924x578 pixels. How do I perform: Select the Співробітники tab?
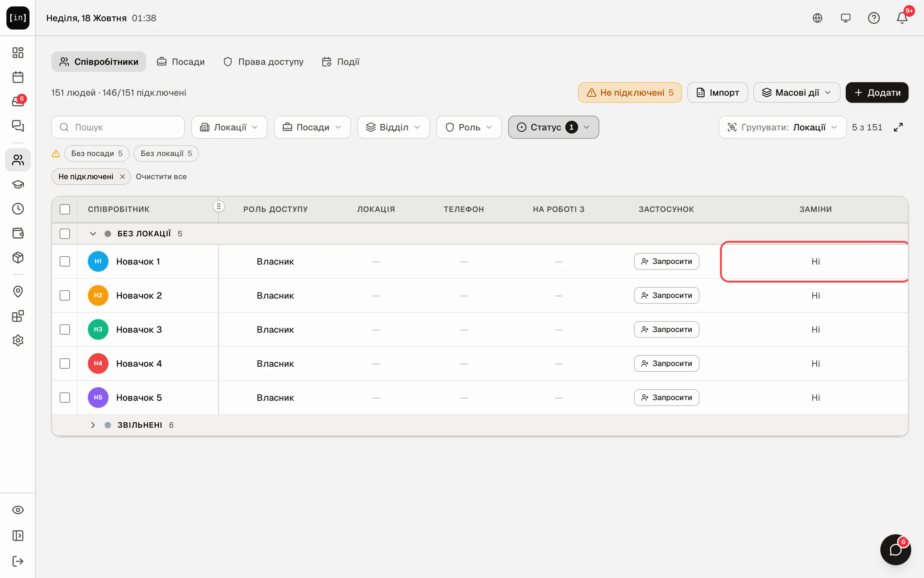(99, 62)
